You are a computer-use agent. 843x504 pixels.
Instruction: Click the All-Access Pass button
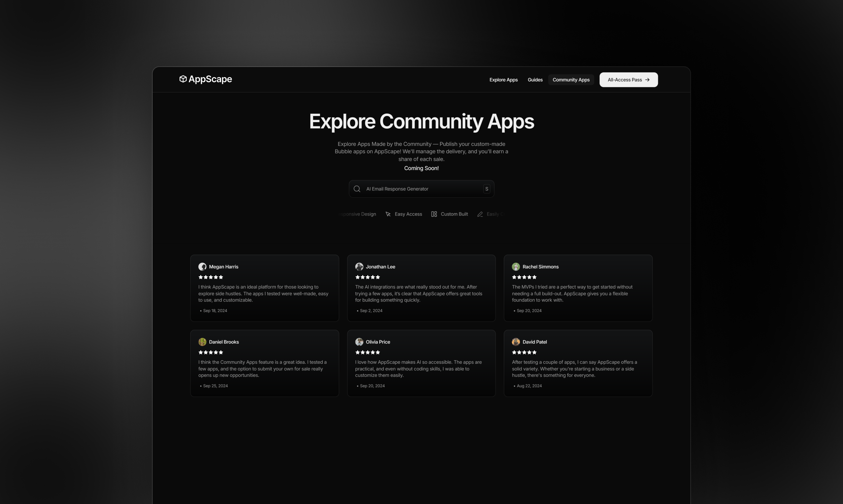(x=629, y=80)
